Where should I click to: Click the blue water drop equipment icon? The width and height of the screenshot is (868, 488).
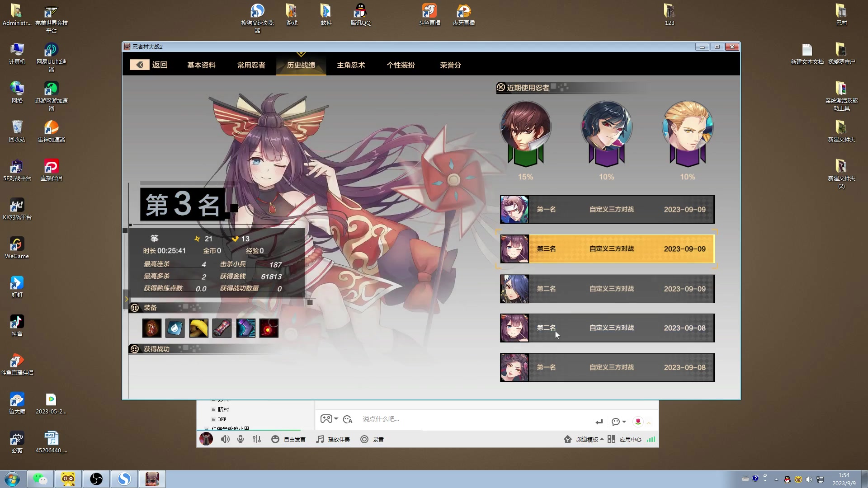coord(175,328)
